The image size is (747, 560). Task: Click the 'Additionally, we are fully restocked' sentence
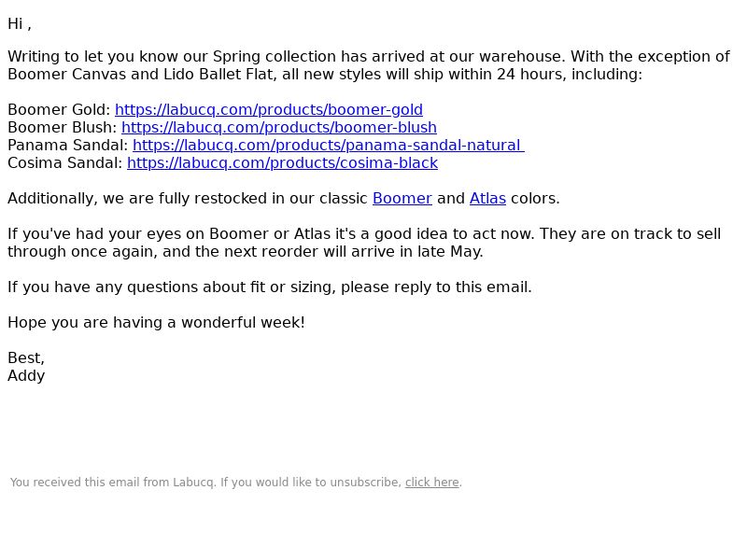coord(284,198)
